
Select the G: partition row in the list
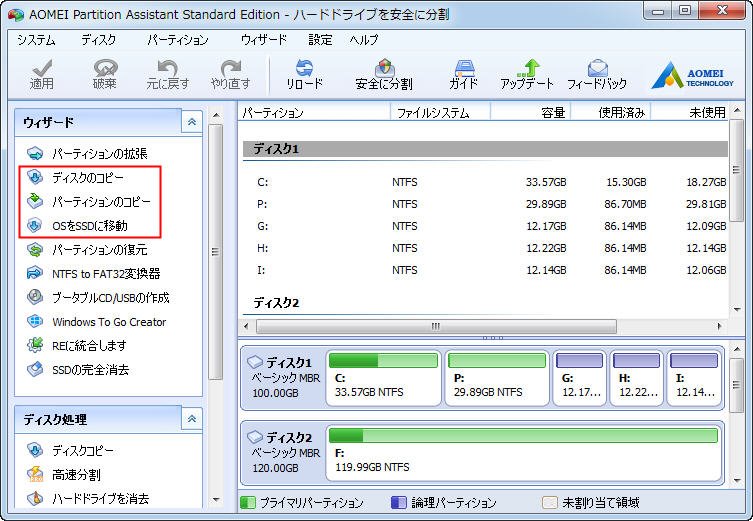(485, 226)
